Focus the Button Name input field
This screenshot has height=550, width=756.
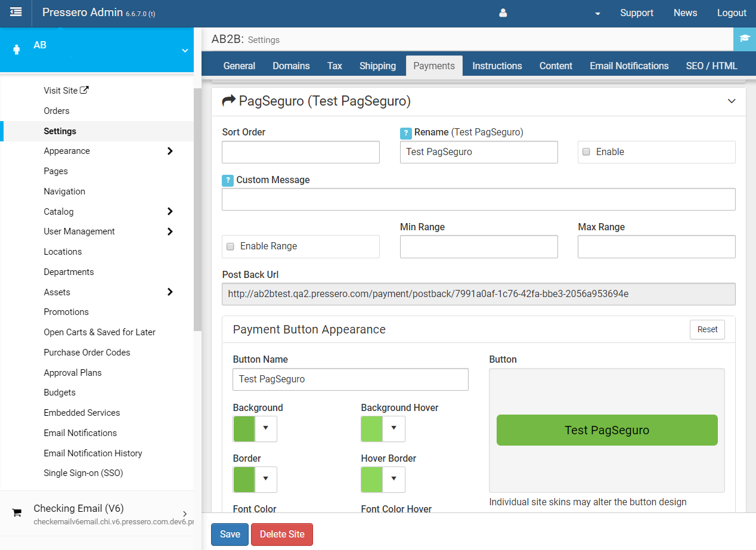tap(351, 379)
